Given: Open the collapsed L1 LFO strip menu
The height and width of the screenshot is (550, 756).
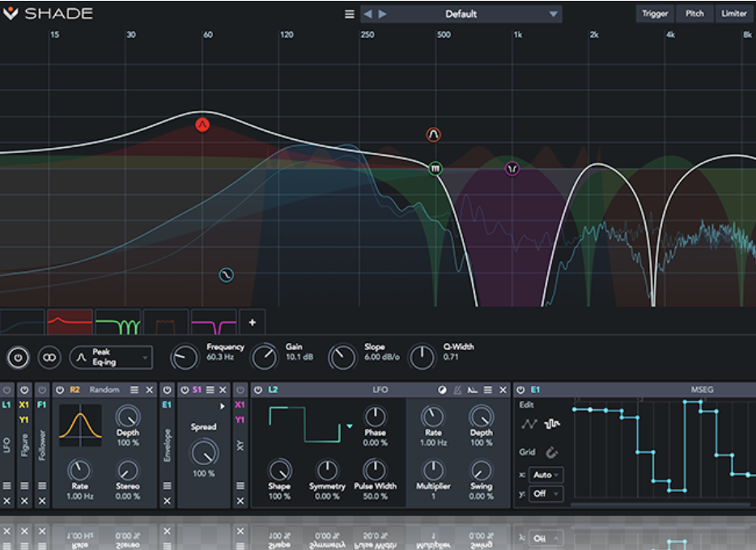Looking at the screenshot, I should (6, 485).
